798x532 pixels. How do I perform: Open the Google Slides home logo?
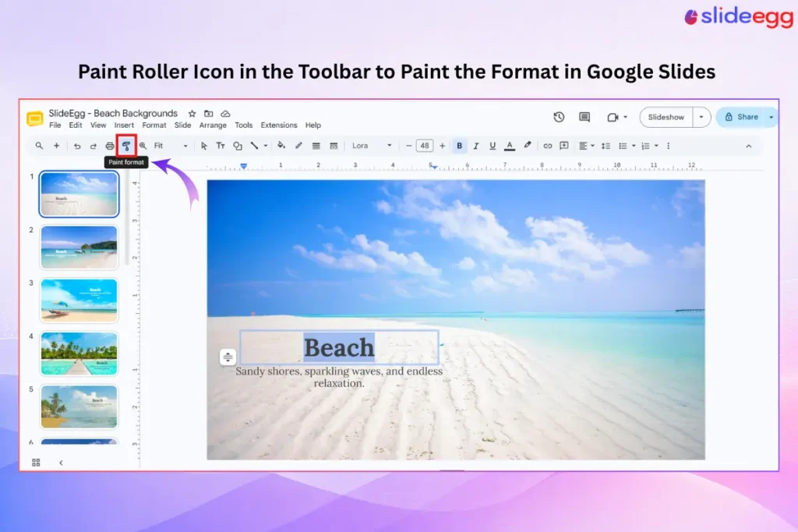[34, 118]
